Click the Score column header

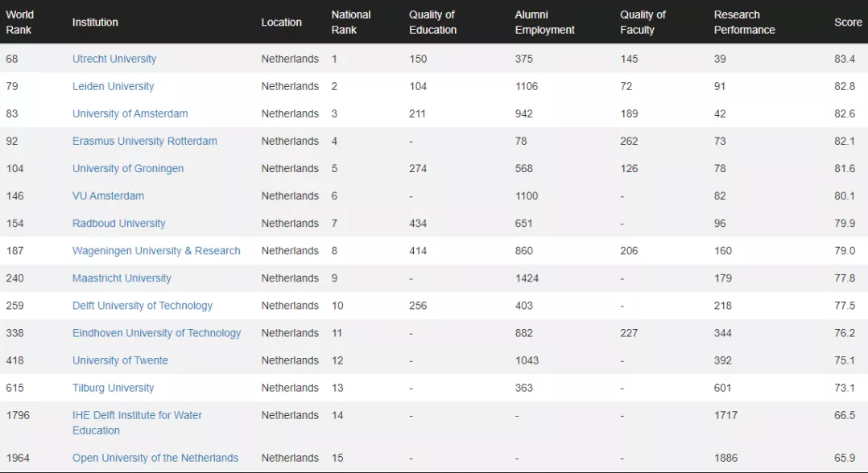point(848,23)
